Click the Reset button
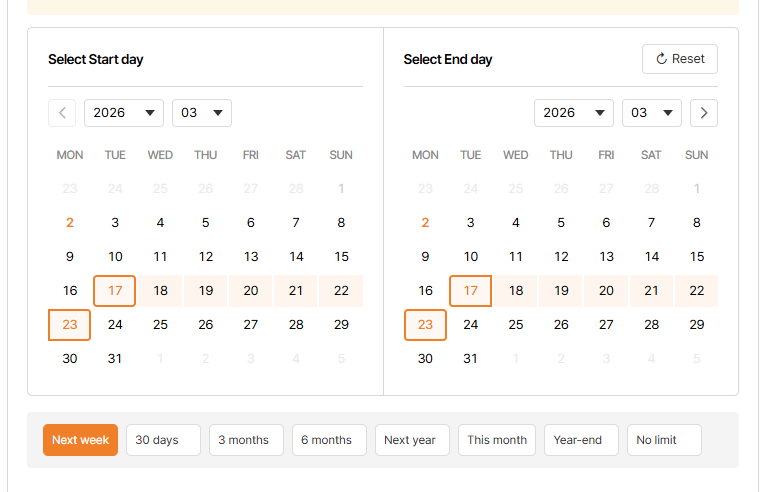Image resolution: width=762 pixels, height=492 pixels. coord(680,59)
